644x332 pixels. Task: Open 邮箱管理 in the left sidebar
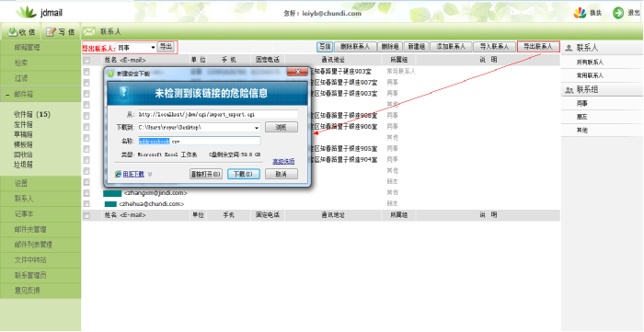click(x=40, y=47)
